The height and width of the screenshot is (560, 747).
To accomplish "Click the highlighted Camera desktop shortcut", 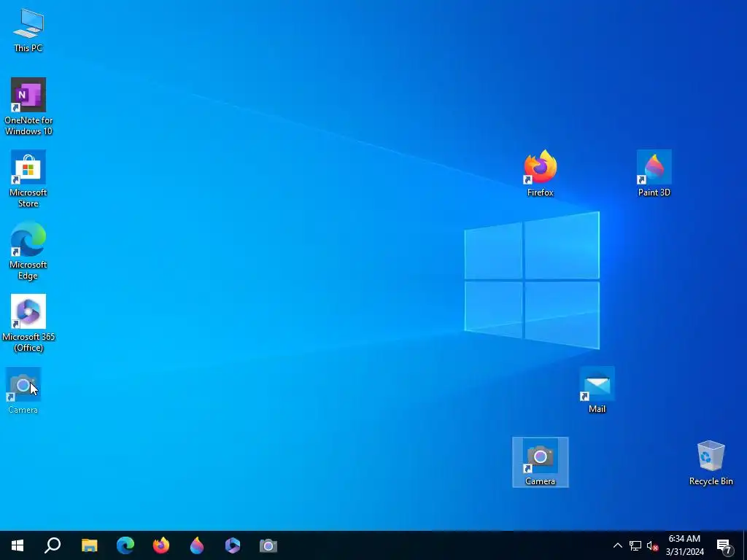I will pos(541,462).
